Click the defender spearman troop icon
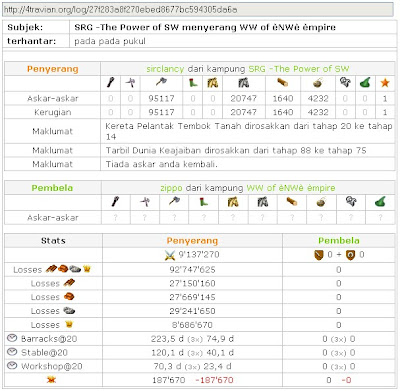 coord(145,202)
